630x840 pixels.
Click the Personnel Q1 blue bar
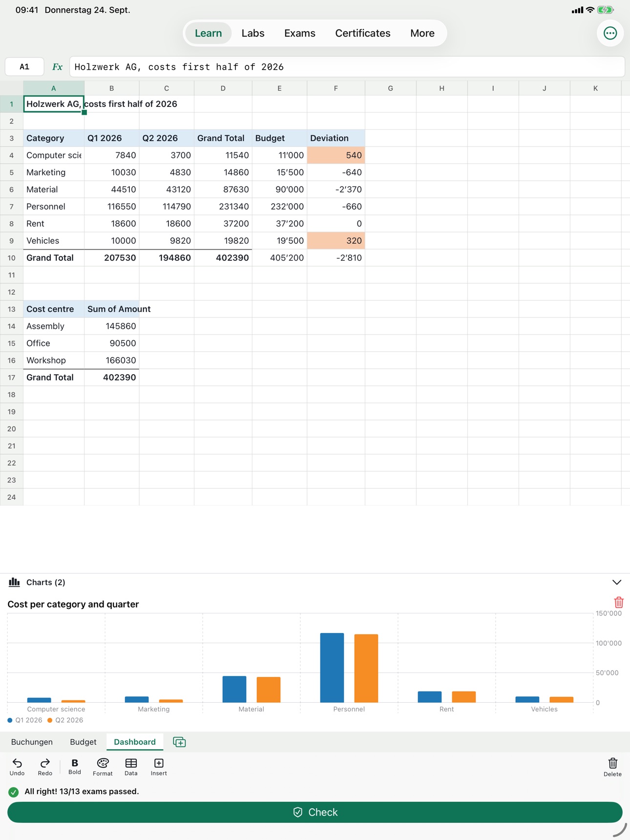click(x=332, y=668)
